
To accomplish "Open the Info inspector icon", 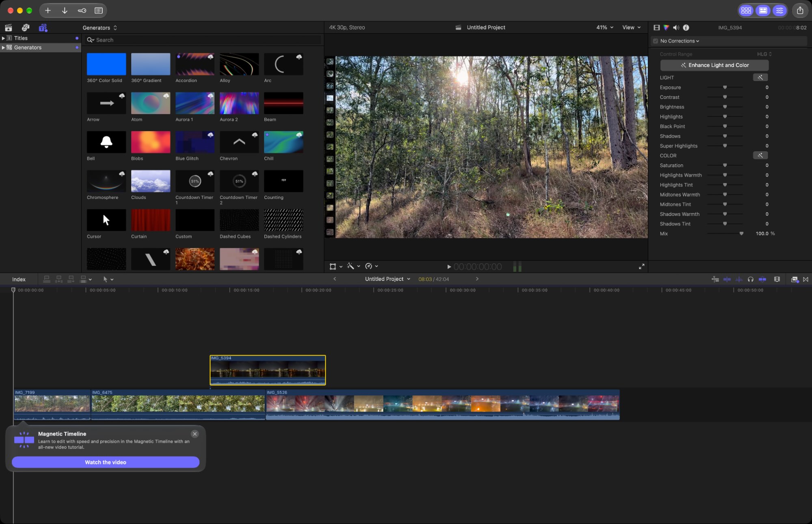I will [x=686, y=28].
